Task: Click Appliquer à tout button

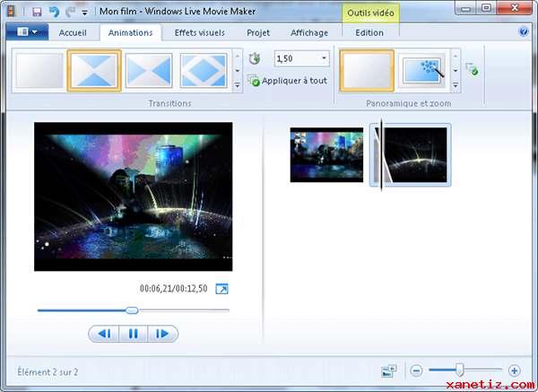Action: [288, 81]
